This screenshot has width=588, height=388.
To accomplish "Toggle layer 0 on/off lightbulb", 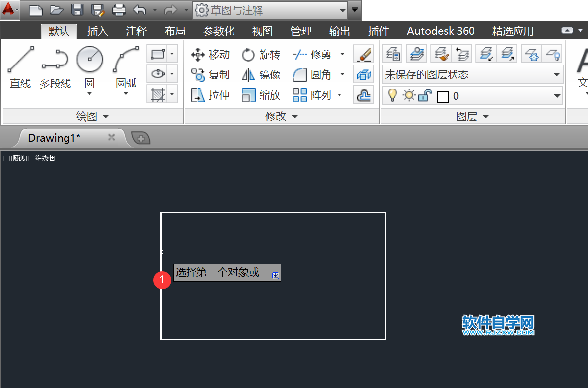I will coord(392,96).
